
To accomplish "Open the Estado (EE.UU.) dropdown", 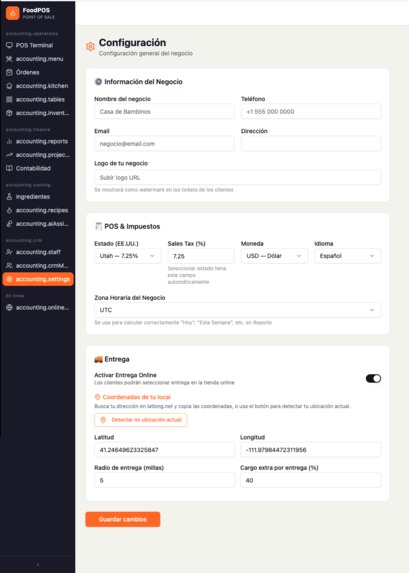I will click(x=127, y=256).
